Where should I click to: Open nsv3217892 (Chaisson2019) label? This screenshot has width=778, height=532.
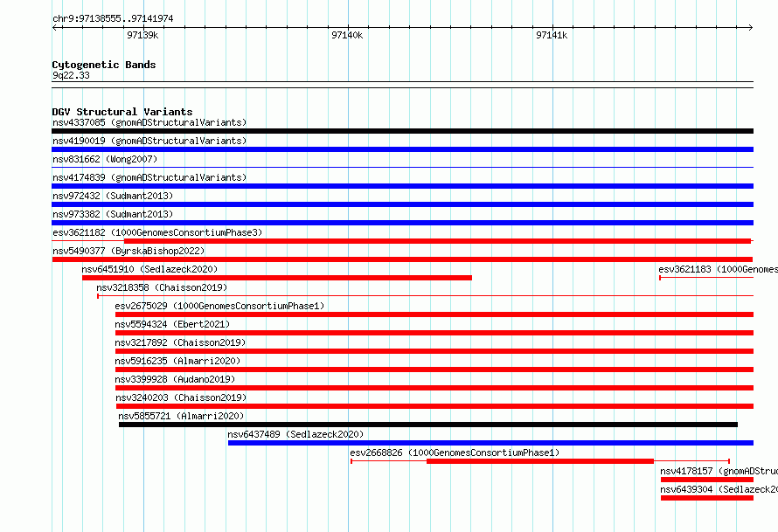coord(180,342)
